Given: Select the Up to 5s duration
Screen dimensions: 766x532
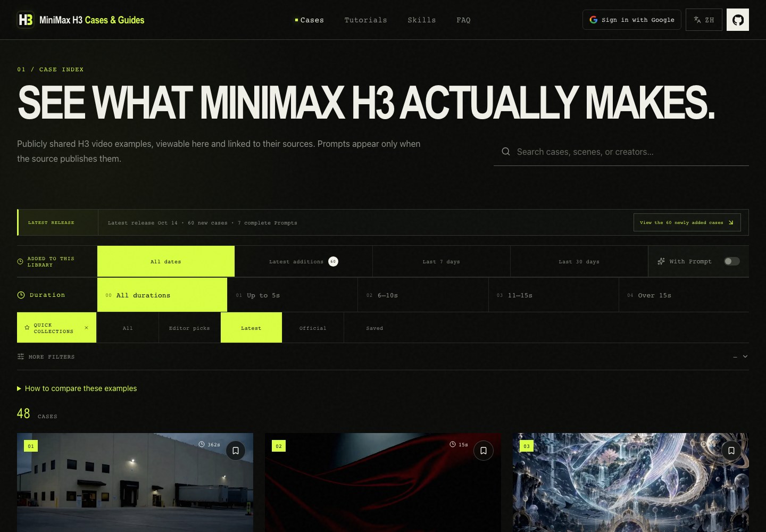Looking at the screenshot, I should pos(293,295).
